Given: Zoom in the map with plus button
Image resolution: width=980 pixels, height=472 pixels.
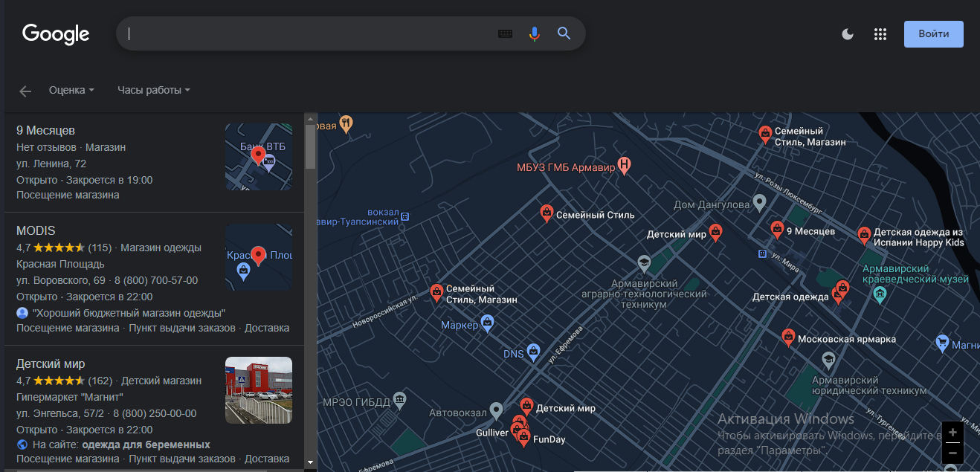Looking at the screenshot, I should click(x=952, y=432).
